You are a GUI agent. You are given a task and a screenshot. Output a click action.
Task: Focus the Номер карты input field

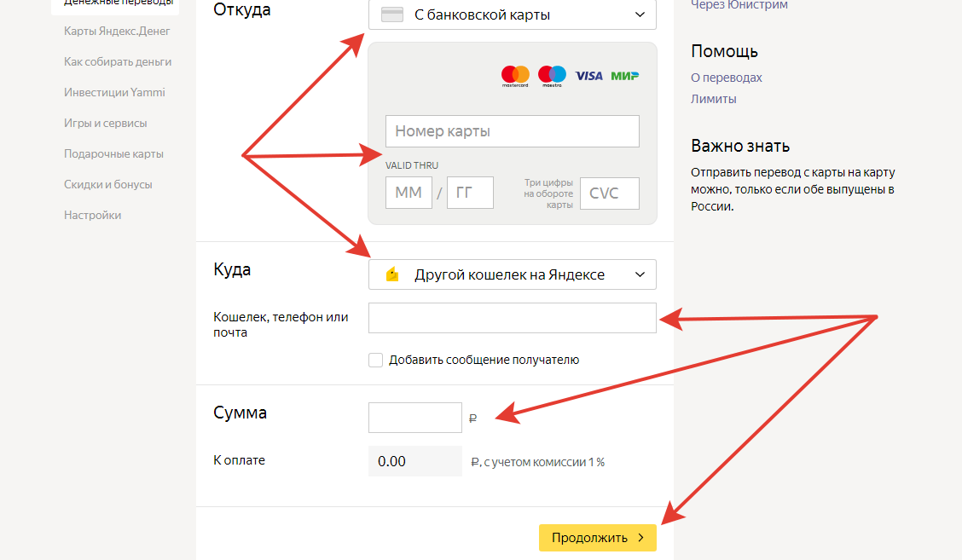point(513,131)
